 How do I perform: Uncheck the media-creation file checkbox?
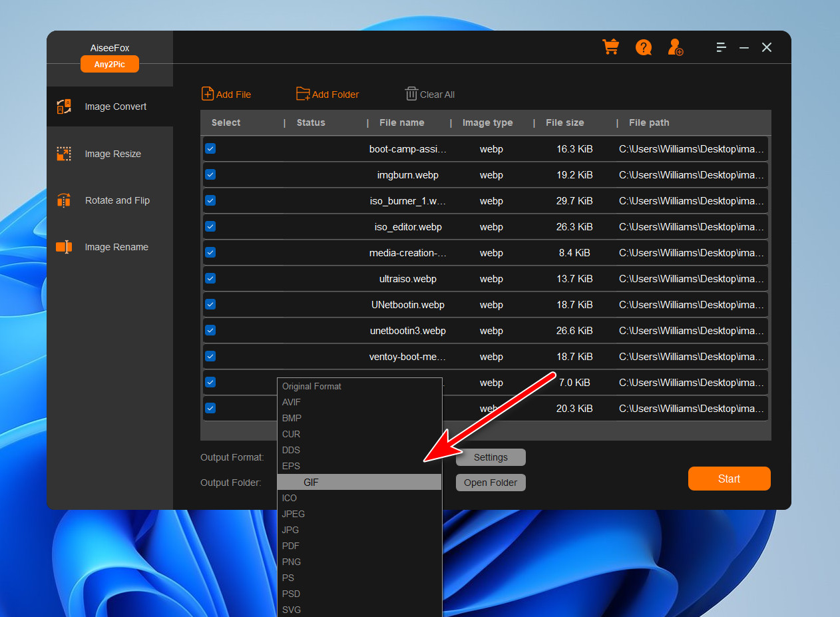pos(210,252)
